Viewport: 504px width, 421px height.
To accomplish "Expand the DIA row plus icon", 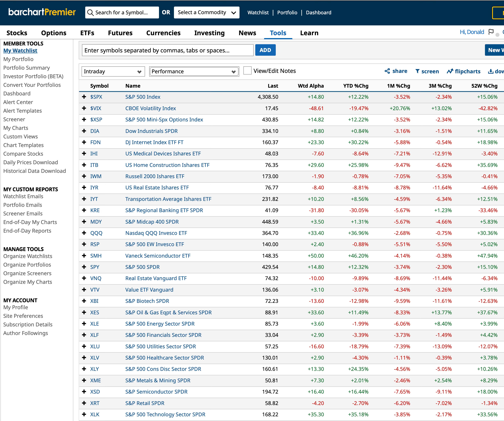I will (84, 131).
